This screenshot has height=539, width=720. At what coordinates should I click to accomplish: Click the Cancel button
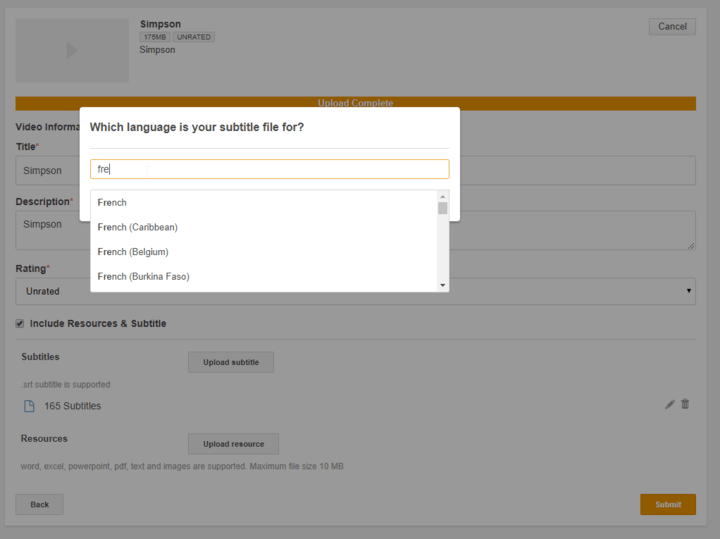pyautogui.click(x=672, y=27)
